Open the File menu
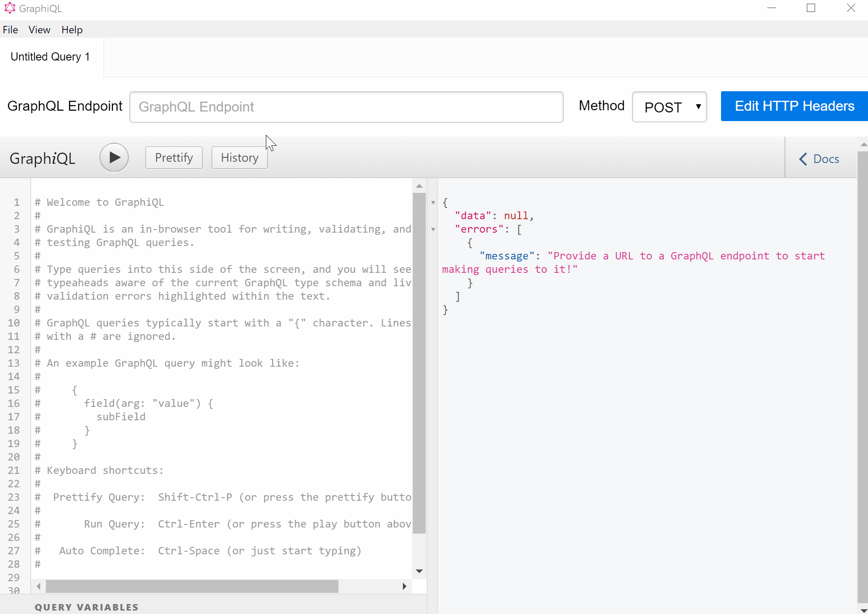This screenshot has height=614, width=868. [x=10, y=30]
